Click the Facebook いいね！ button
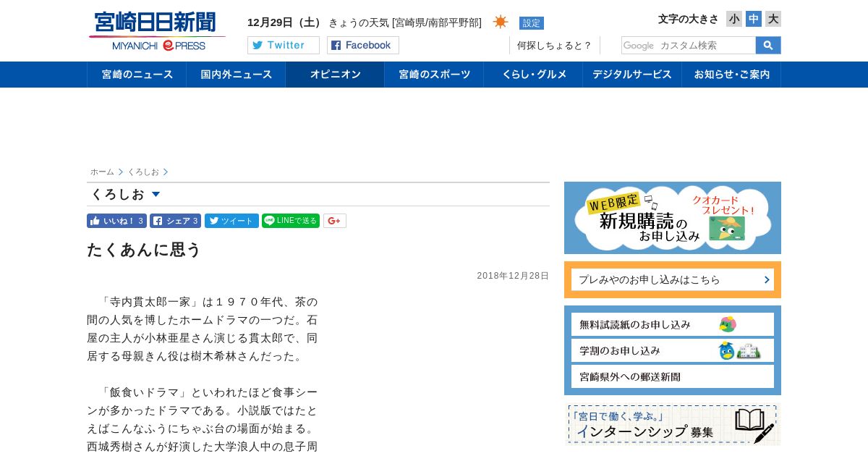Image resolution: width=868 pixels, height=456 pixels. point(116,221)
